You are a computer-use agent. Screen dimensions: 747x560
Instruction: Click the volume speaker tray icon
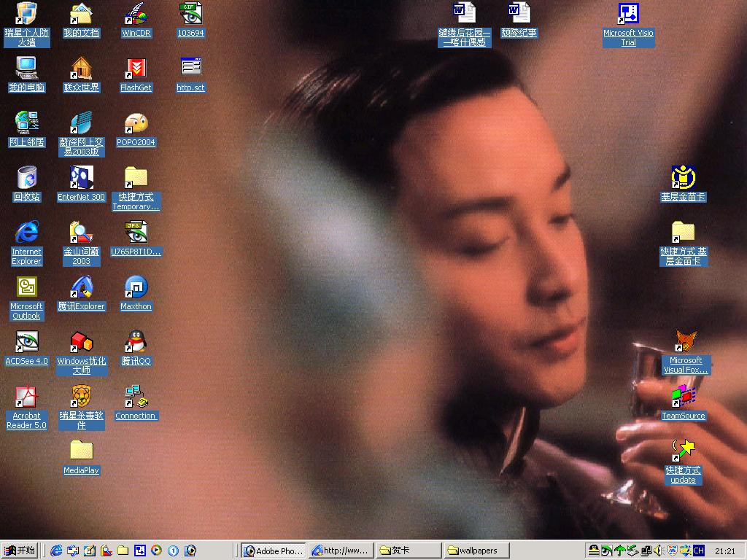tap(659, 551)
